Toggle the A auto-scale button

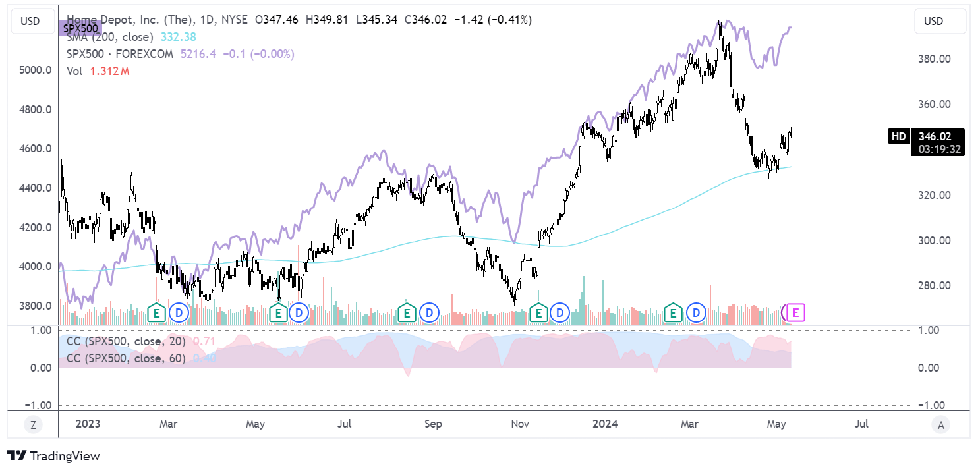(x=940, y=425)
